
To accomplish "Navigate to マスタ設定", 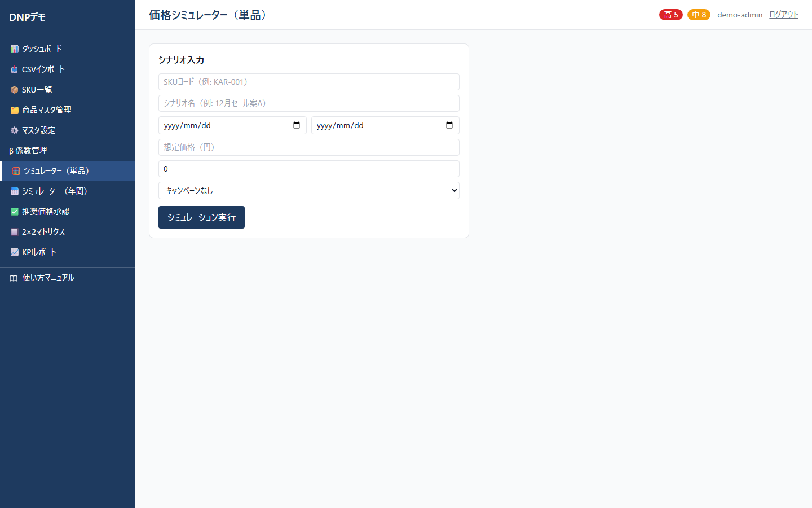I will pos(68,130).
